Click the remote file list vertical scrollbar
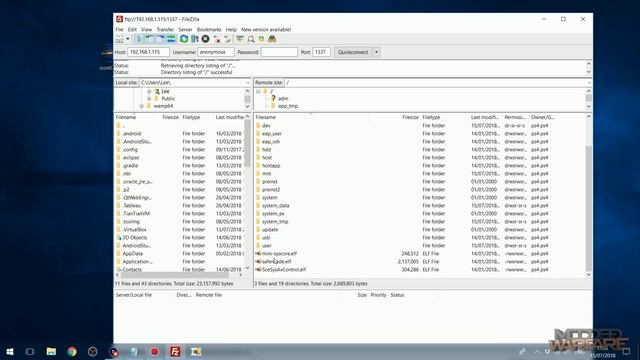Screen dimensions: 640x360 coord(589,208)
